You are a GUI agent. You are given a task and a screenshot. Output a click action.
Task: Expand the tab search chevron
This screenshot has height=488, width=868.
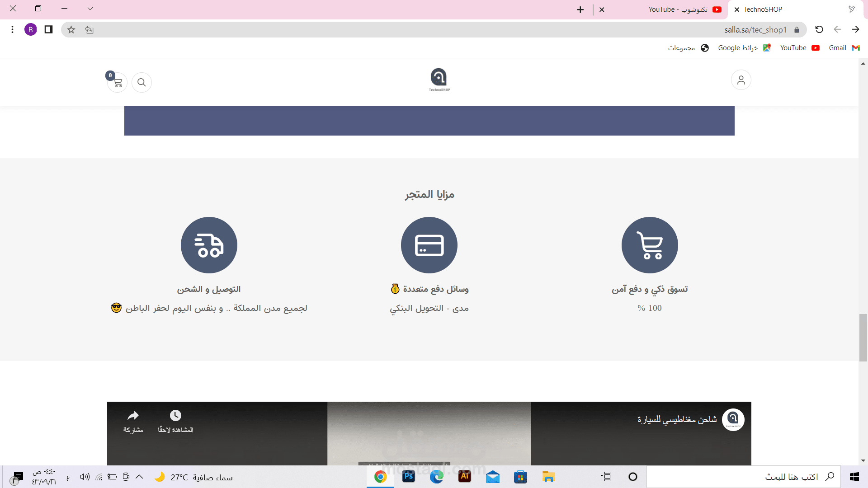pos(90,9)
